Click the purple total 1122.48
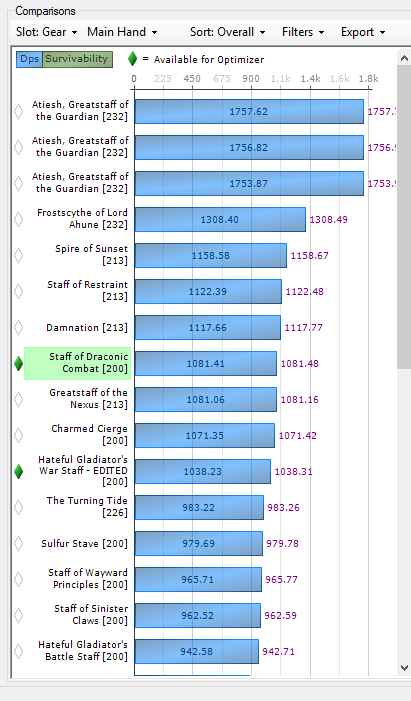Image resolution: width=411 pixels, height=701 pixels. click(x=305, y=291)
